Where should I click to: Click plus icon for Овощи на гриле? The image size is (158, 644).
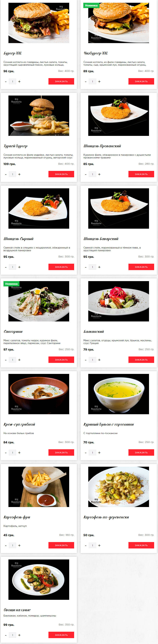pyautogui.click(x=19, y=635)
